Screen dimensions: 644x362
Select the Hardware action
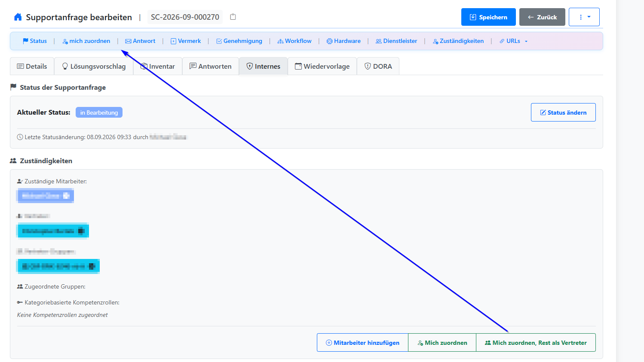[x=343, y=41]
